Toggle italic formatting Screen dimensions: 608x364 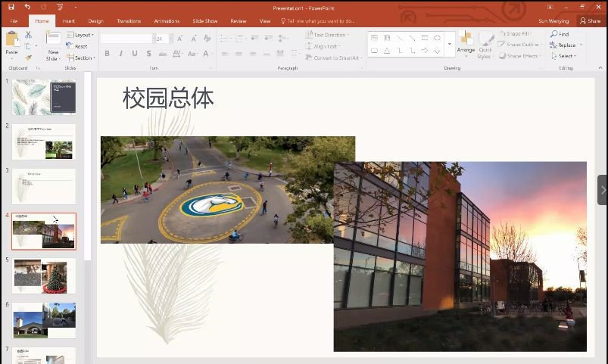[x=120, y=54]
